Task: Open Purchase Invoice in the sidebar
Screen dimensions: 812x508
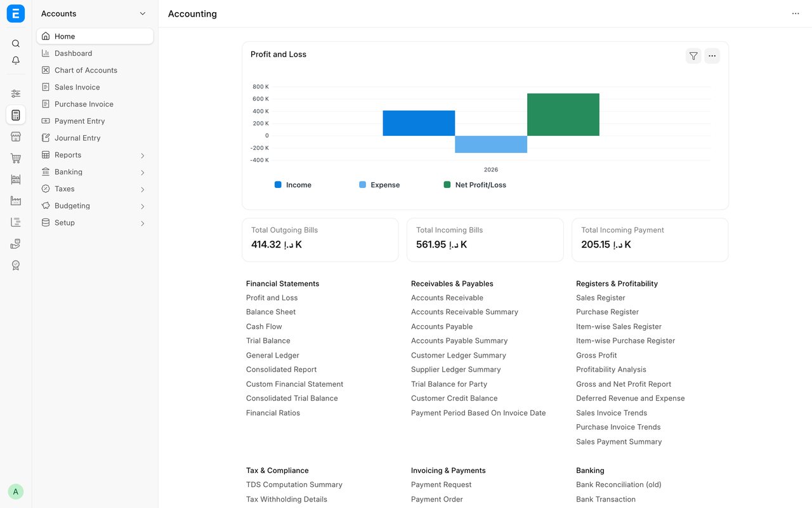Action: point(95,104)
